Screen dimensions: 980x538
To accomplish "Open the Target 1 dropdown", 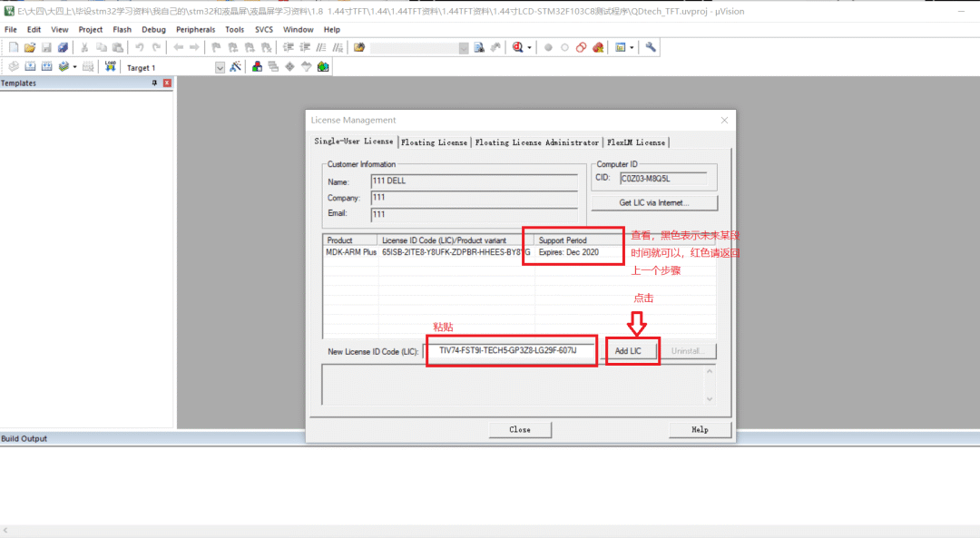I will click(220, 67).
